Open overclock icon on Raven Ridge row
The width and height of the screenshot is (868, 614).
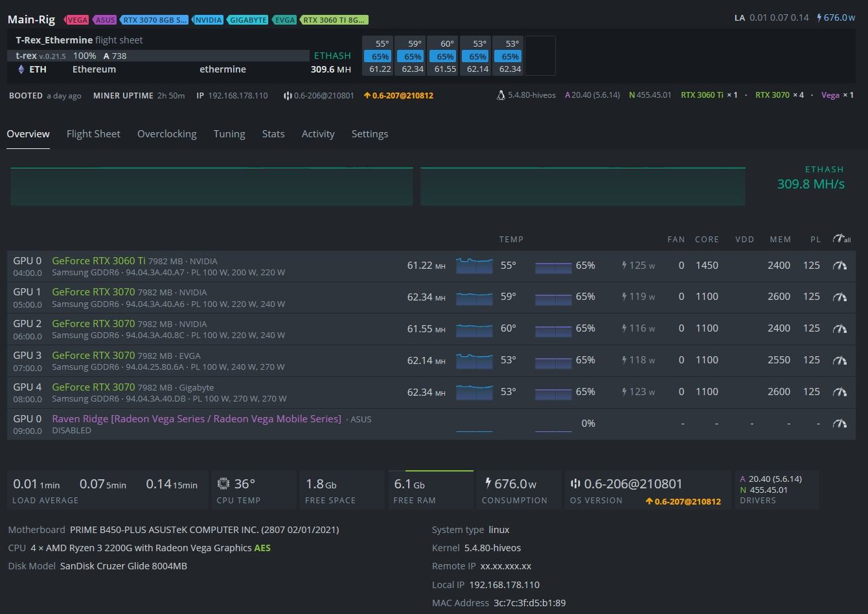point(839,424)
